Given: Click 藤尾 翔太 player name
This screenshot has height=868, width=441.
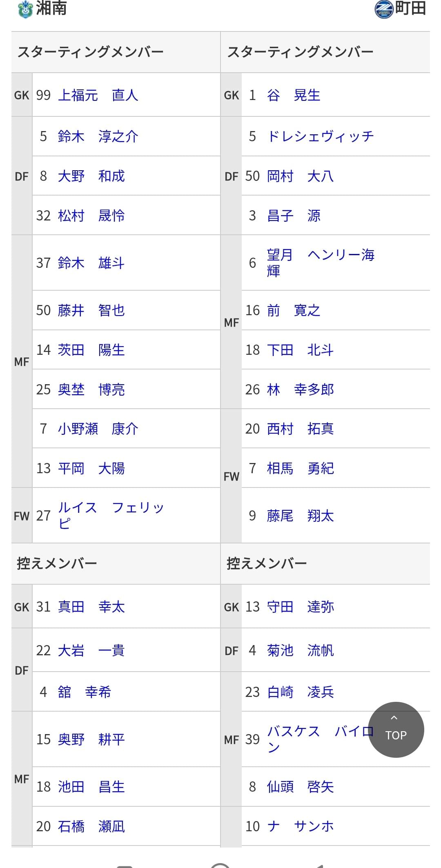Looking at the screenshot, I should coord(300,516).
